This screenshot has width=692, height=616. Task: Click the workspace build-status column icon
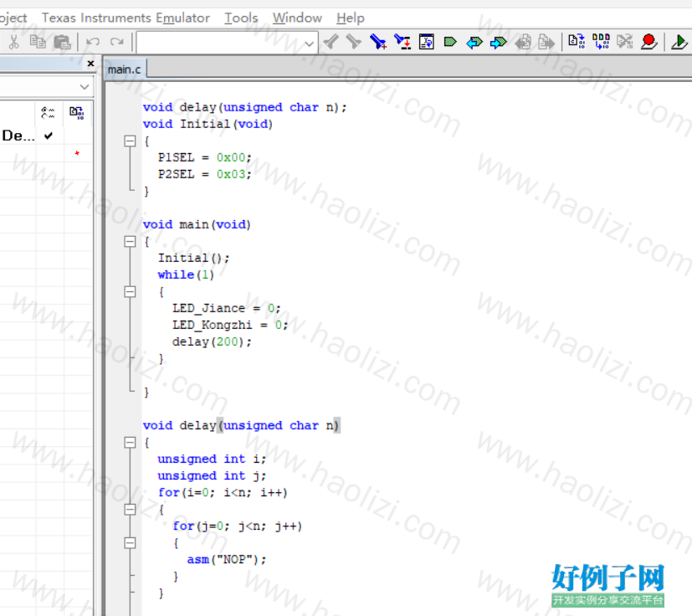[x=77, y=113]
